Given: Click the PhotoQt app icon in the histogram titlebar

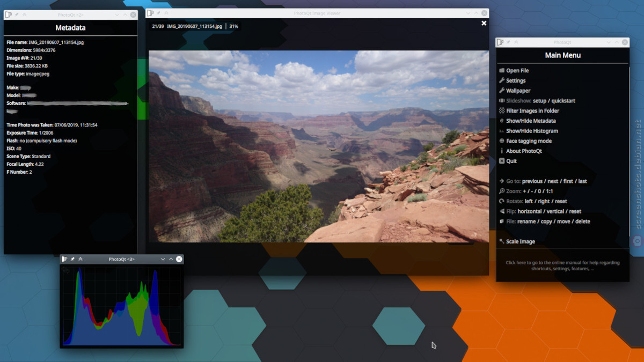Looking at the screenshot, I should pyautogui.click(x=64, y=259).
